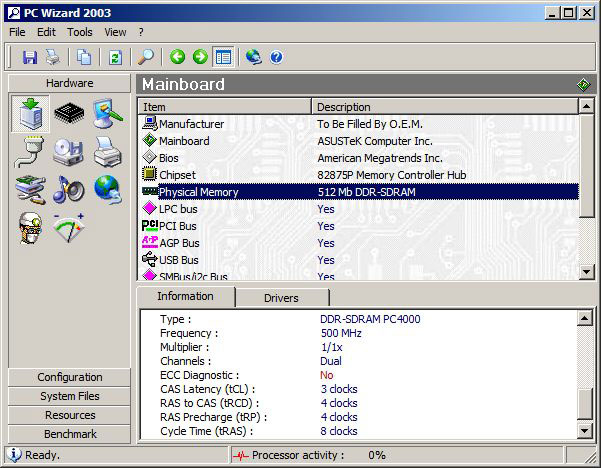This screenshot has width=601, height=468.
Task: Open the File menu
Action: pyautogui.click(x=17, y=32)
